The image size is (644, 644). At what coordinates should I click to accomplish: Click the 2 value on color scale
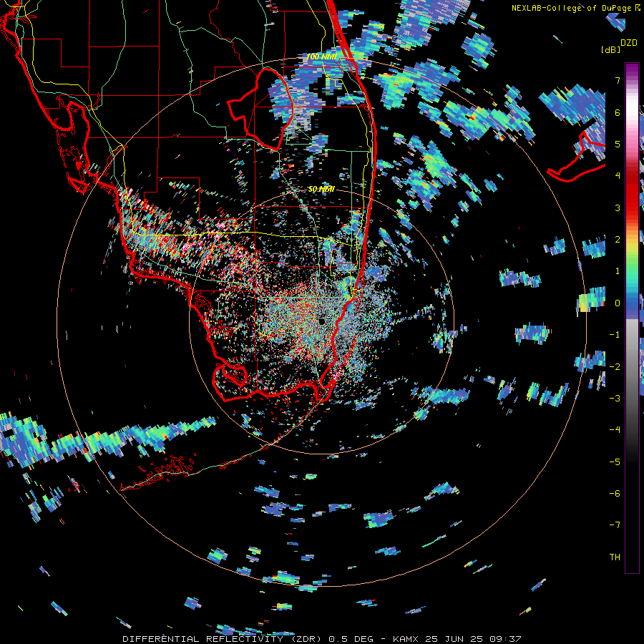(618, 240)
